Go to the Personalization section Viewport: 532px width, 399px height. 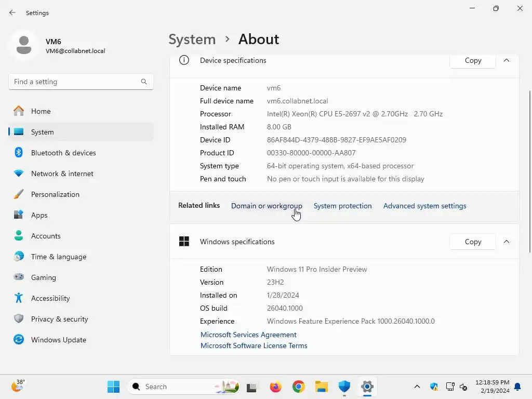(81, 194)
